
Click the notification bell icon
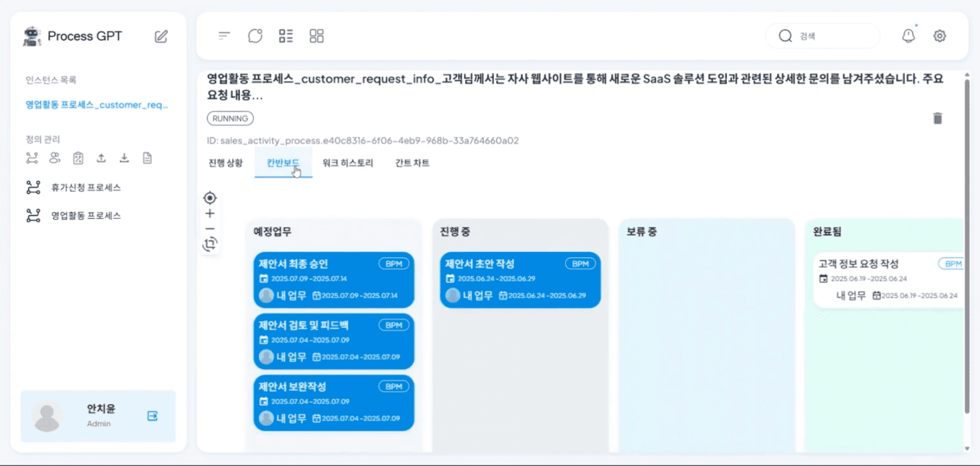[908, 36]
